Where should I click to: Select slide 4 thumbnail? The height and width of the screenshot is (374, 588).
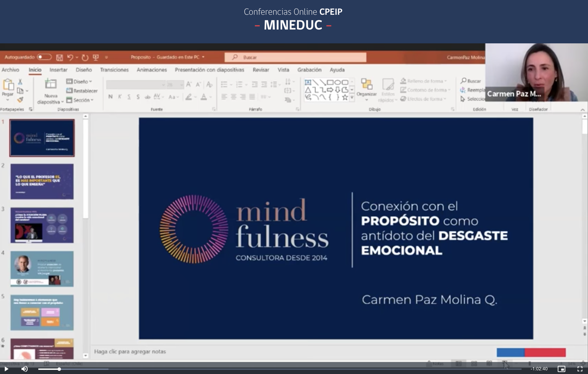pyautogui.click(x=42, y=269)
